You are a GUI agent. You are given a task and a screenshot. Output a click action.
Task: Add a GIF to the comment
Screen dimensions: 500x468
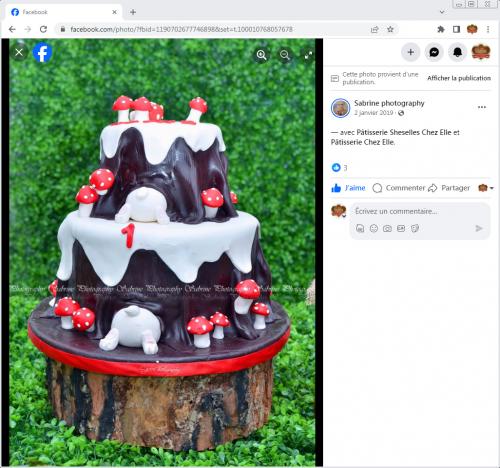[x=401, y=228]
